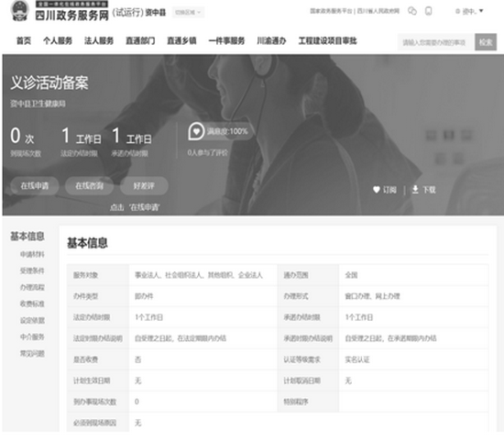Open 工程建设项目审批 menu item

(327, 41)
